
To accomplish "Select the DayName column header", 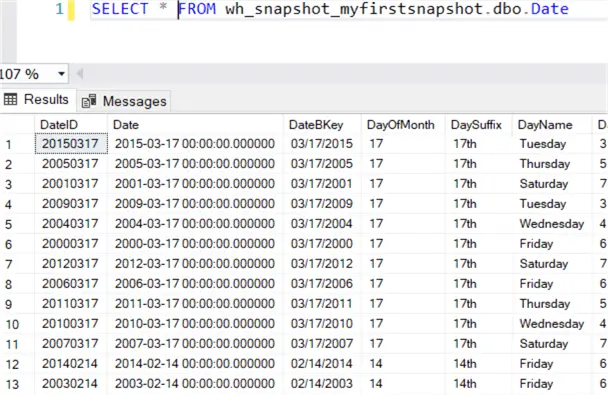I will coord(553,125).
